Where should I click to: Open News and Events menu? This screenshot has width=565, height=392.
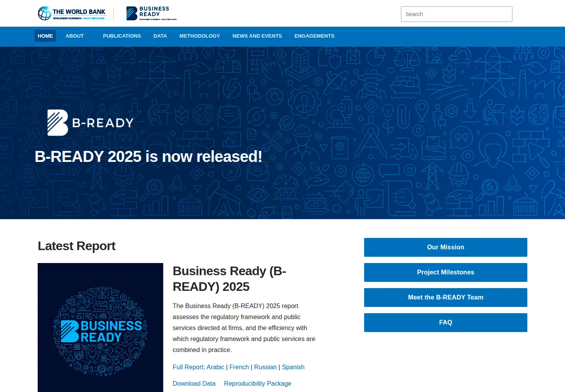coord(257,36)
